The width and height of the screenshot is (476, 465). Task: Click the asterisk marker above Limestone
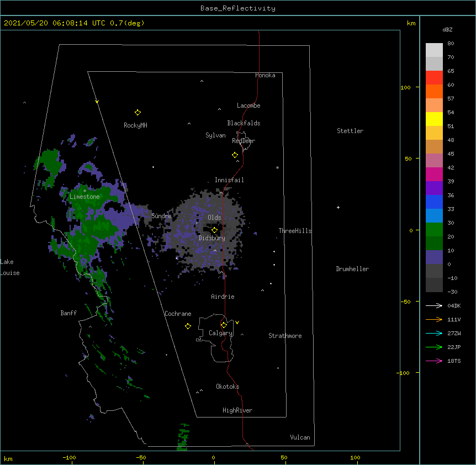click(x=84, y=191)
